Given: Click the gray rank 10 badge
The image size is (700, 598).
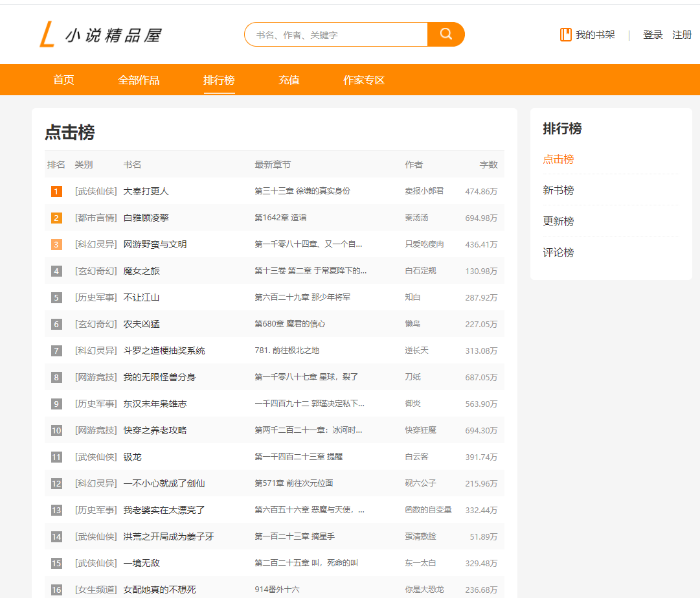Looking at the screenshot, I should click(56, 430).
